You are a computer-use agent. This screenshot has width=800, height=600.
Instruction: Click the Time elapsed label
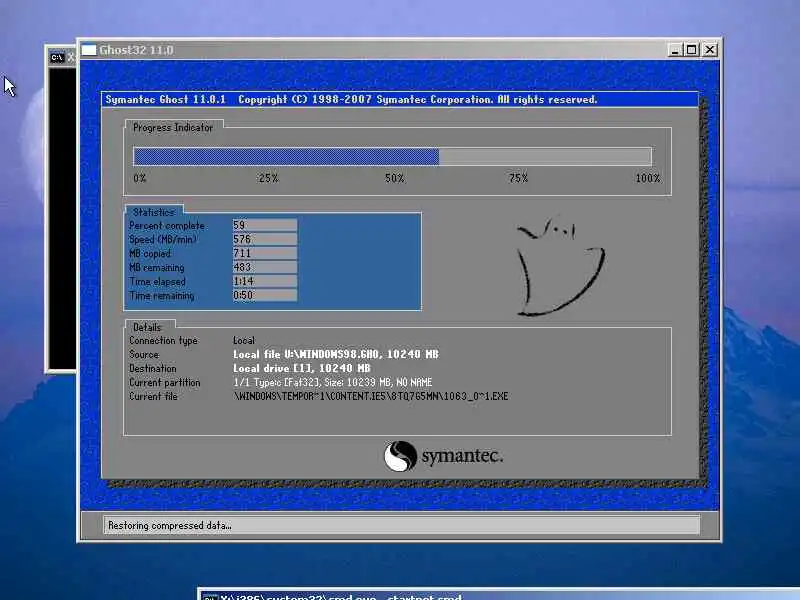point(157,282)
